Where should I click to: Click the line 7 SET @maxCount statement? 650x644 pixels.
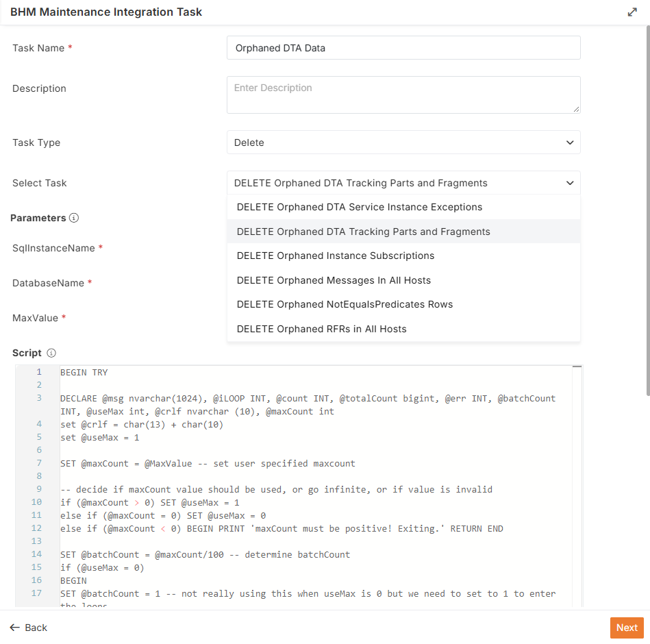tap(208, 463)
